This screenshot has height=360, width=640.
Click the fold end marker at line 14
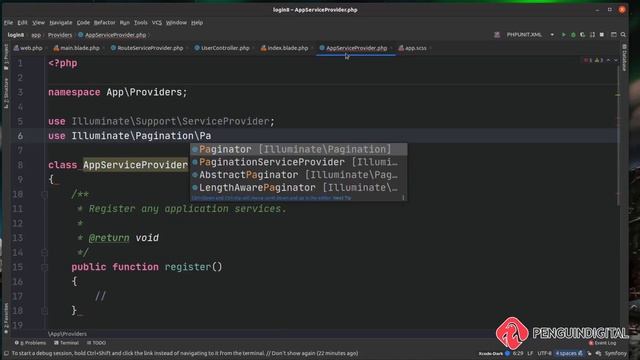point(44,253)
